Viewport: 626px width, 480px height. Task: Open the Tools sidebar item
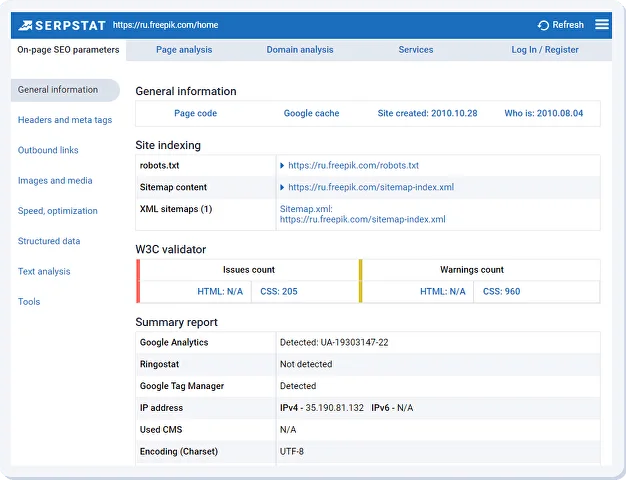pos(29,302)
